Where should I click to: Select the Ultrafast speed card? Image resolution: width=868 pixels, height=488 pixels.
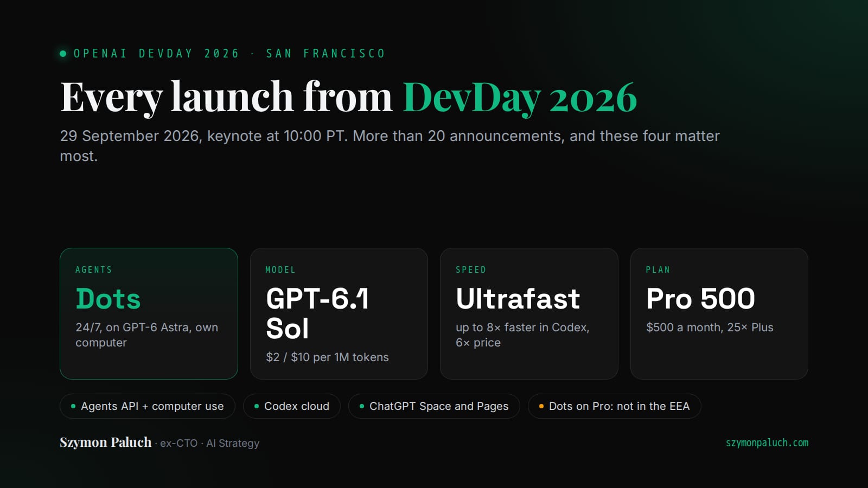coord(529,313)
